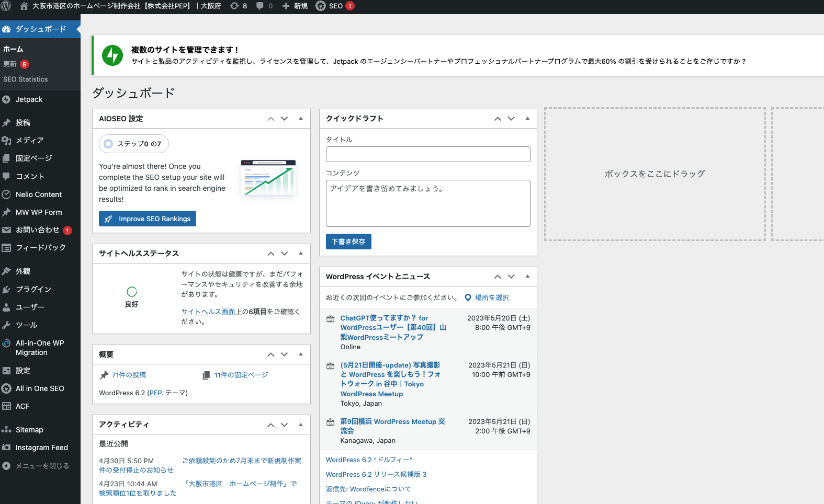The width and height of the screenshot is (824, 504).
Task: Click 下書き保存 button
Action: point(348,242)
